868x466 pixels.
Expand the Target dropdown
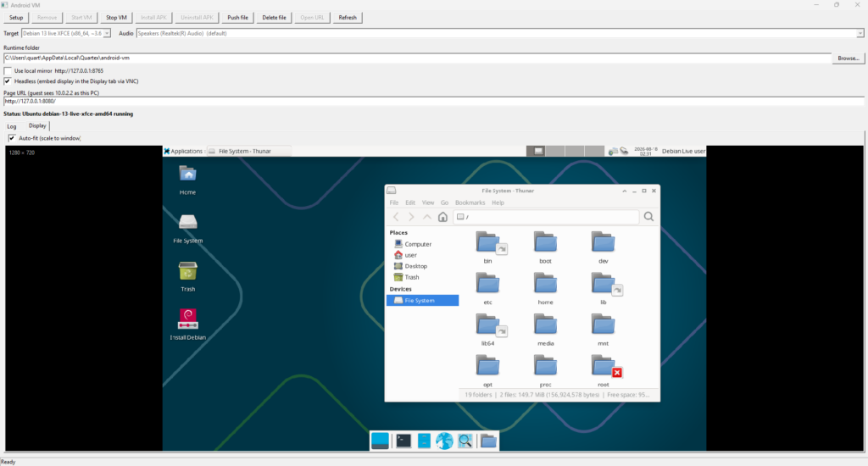[x=107, y=33]
